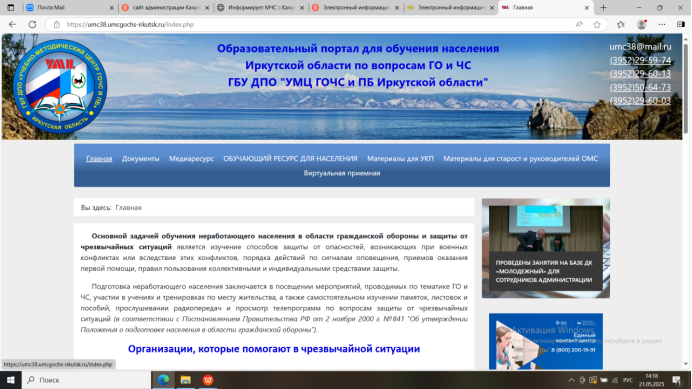The width and height of the screenshot is (692, 389).
Task: Open ОБУЧАЮЩИЙ РЕСУРС ДЛЯ НАСЕЛЕНИЯ menu
Action: [290, 159]
